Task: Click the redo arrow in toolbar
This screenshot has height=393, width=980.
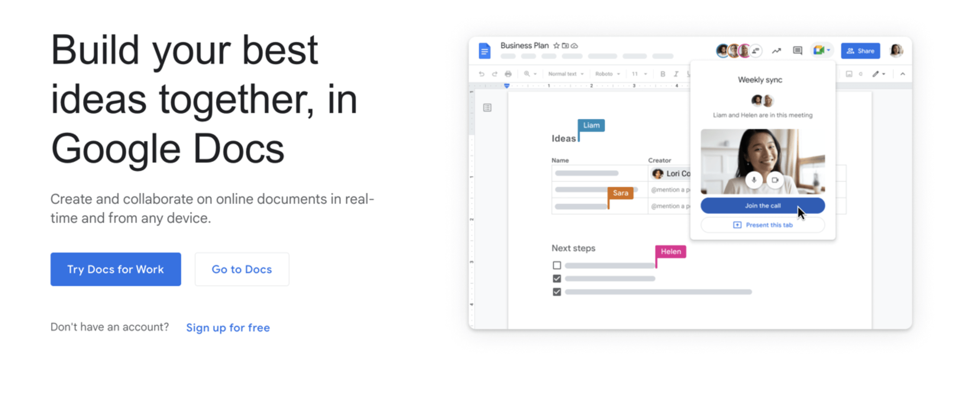Action: tap(495, 74)
